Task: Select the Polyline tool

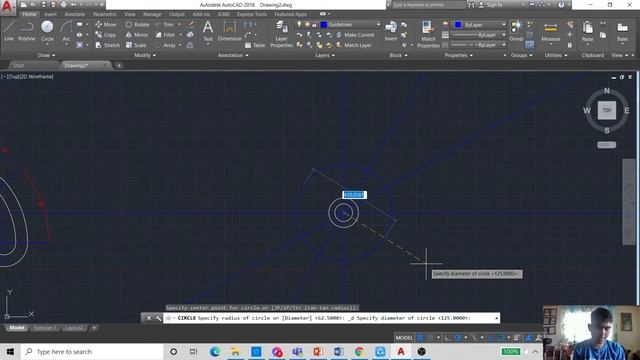Action: tap(27, 31)
